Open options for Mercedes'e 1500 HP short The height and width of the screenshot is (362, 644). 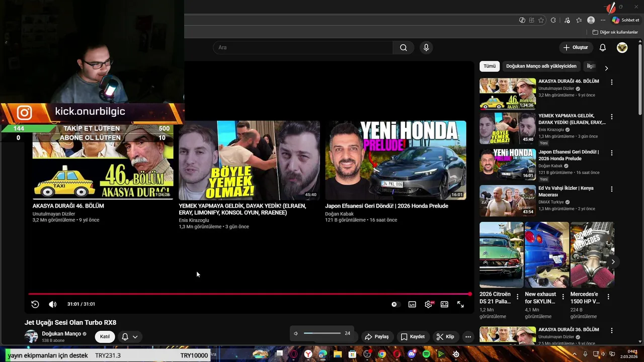click(608, 297)
